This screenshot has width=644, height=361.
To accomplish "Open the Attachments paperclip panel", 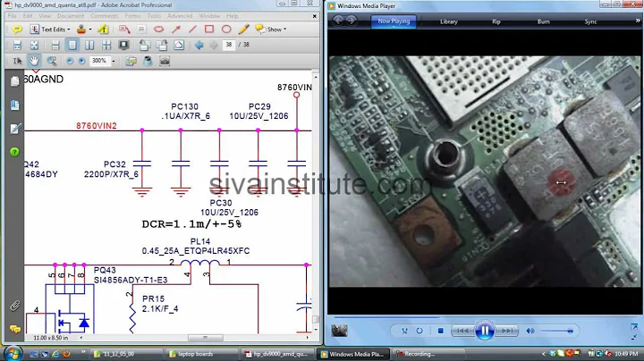I will tap(15, 306).
